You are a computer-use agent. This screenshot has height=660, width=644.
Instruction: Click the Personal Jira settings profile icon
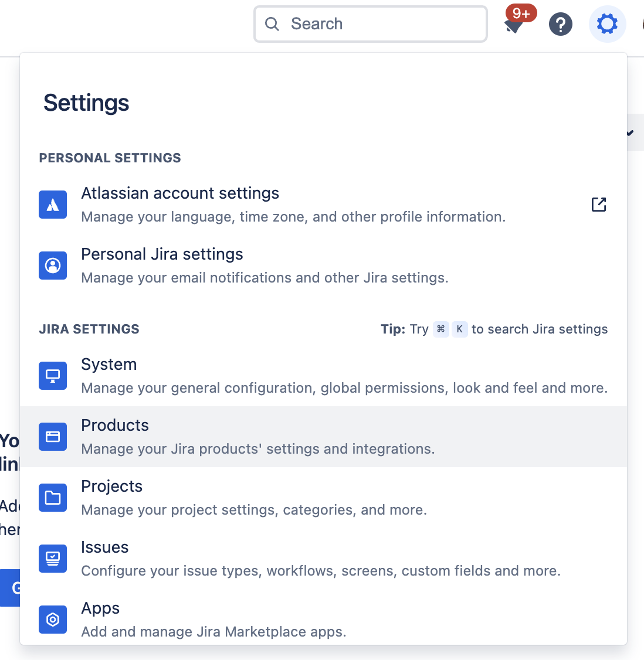(53, 266)
